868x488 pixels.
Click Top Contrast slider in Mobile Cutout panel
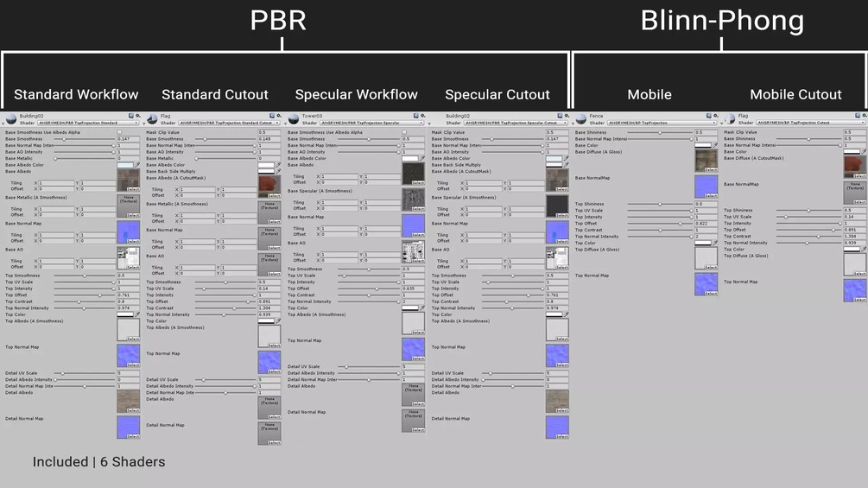(808, 237)
